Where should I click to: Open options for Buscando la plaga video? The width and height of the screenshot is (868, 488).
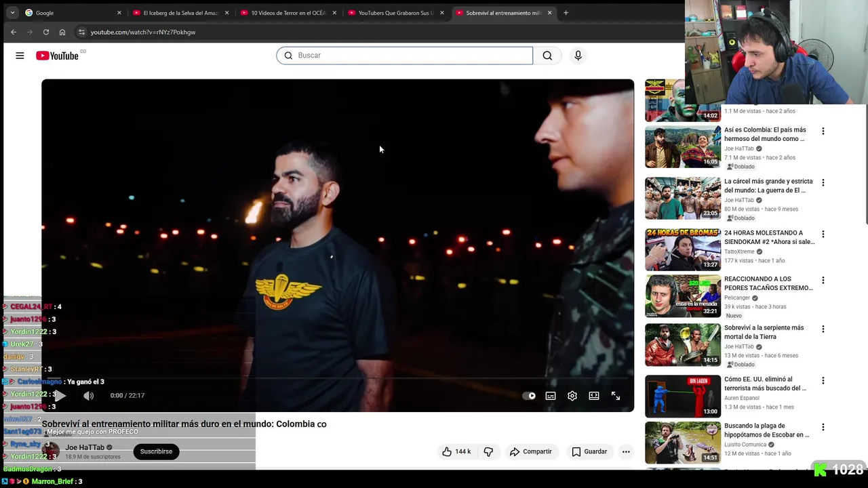823,427
